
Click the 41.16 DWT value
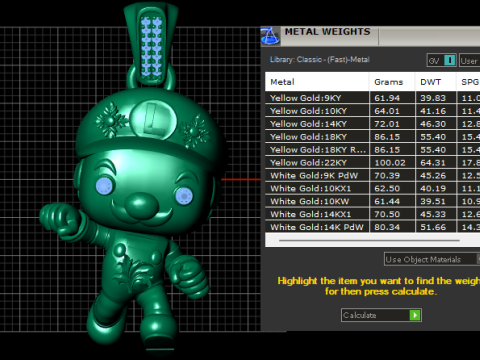tap(433, 111)
